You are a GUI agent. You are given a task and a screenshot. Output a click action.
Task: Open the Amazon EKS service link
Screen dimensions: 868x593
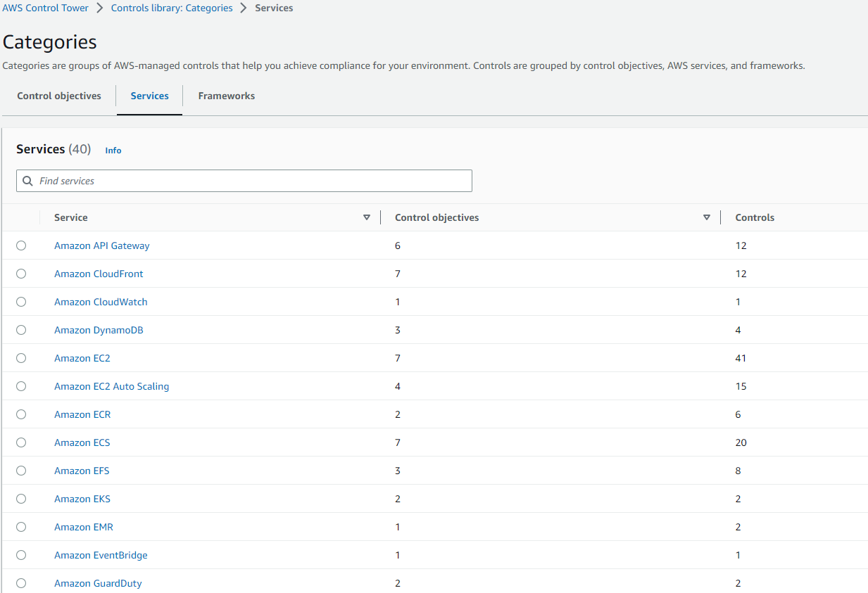[x=82, y=499]
